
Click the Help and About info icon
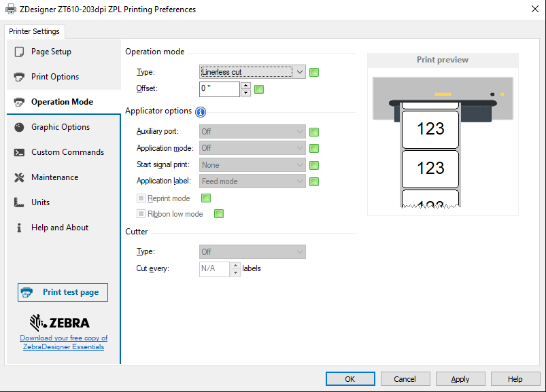pos(19,228)
